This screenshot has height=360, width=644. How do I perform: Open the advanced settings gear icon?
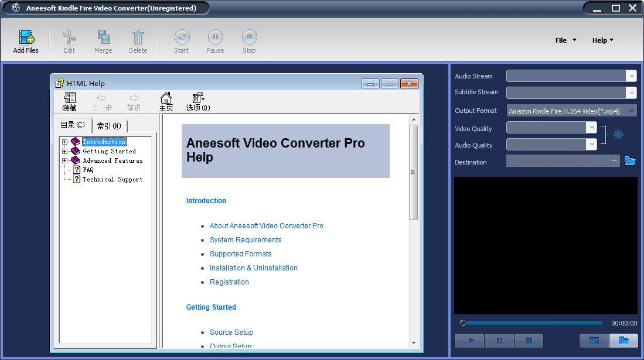coord(618,135)
